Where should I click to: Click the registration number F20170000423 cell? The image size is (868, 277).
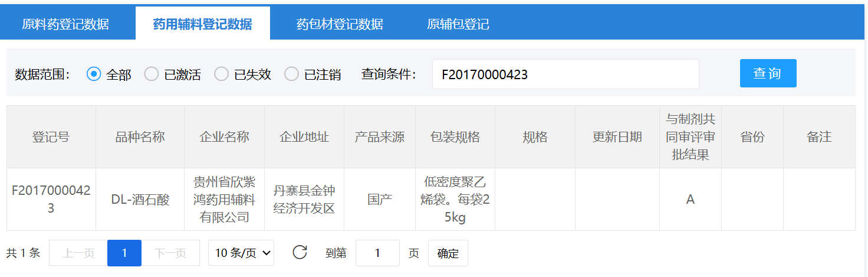pyautogui.click(x=51, y=200)
